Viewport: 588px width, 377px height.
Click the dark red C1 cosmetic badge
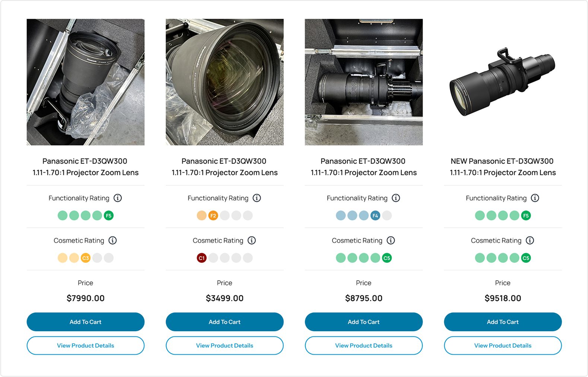point(201,258)
